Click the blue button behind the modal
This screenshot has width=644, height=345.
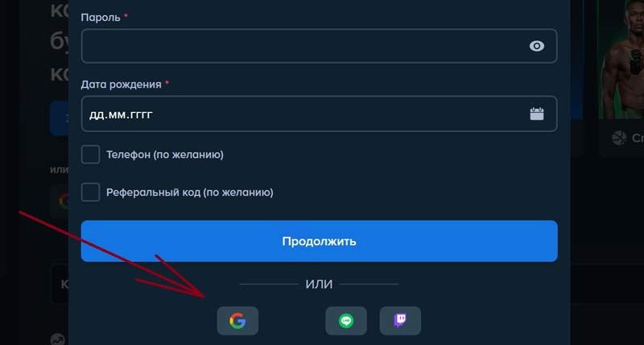point(59,118)
